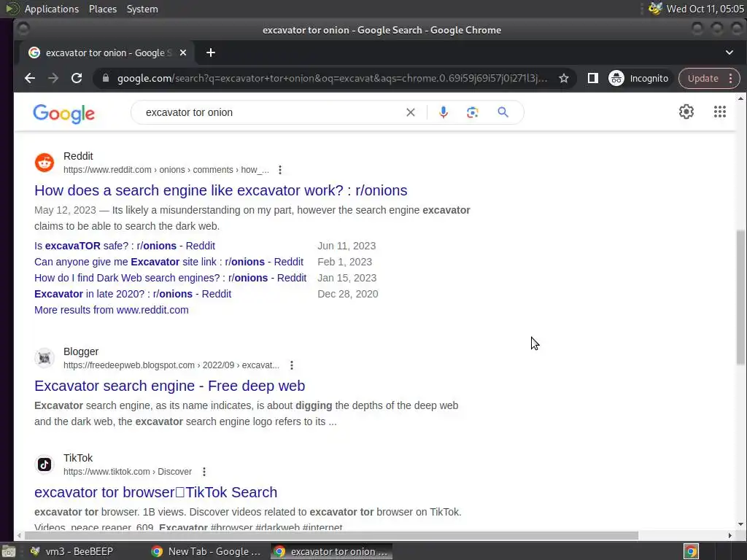Open more options for the Blogger result
This screenshot has width=747, height=560.
coord(292,365)
